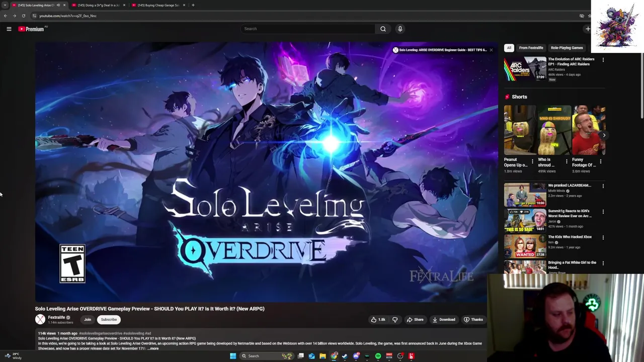644x362 pixels.
Task: Open options for Bringing a Fat White Girl
Action: click(603, 263)
